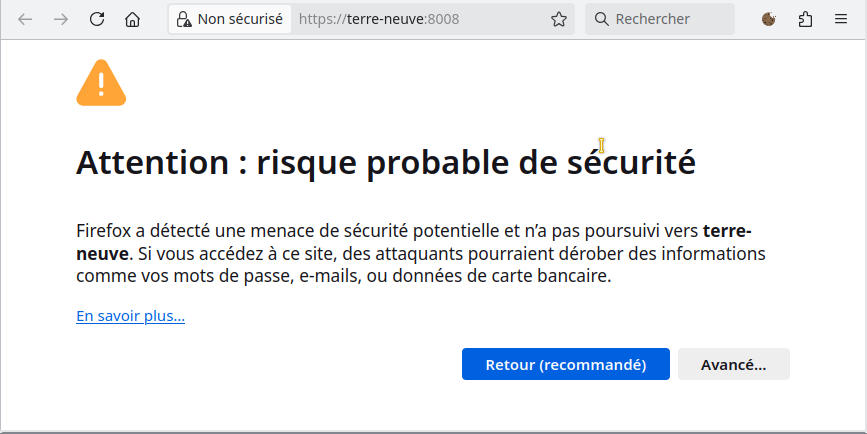Open the Non sécurisé padlock info

pyautogui.click(x=184, y=19)
